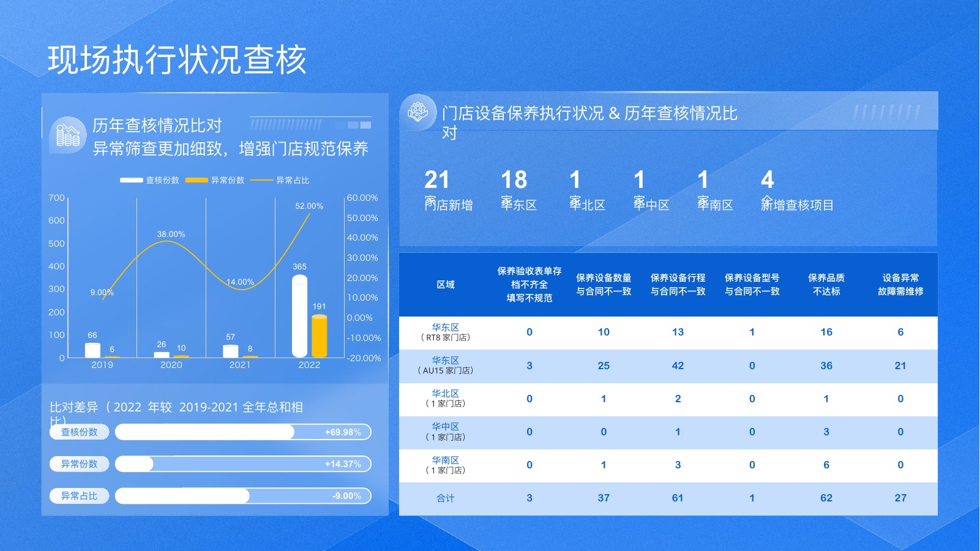Click the cell value 13 in the RT8 row
980x551 pixels.
click(678, 332)
